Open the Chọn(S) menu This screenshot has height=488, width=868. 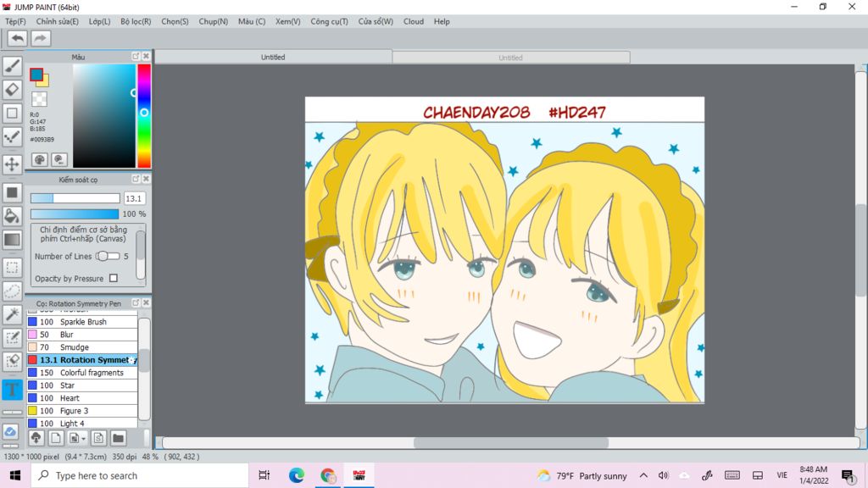click(175, 21)
